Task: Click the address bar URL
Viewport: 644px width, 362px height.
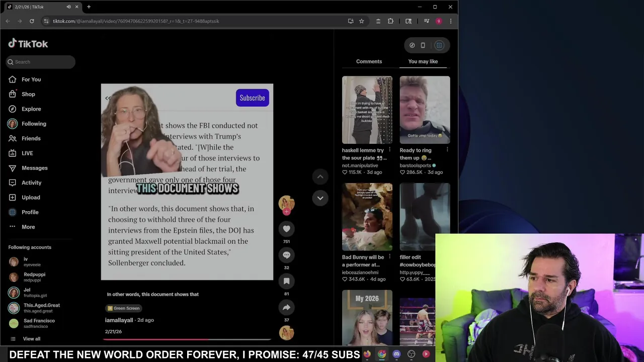Action: click(x=136, y=21)
